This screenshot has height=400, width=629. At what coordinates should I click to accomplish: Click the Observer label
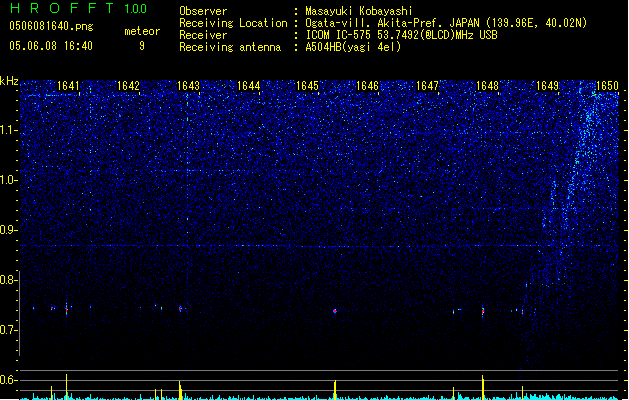pyautogui.click(x=203, y=11)
